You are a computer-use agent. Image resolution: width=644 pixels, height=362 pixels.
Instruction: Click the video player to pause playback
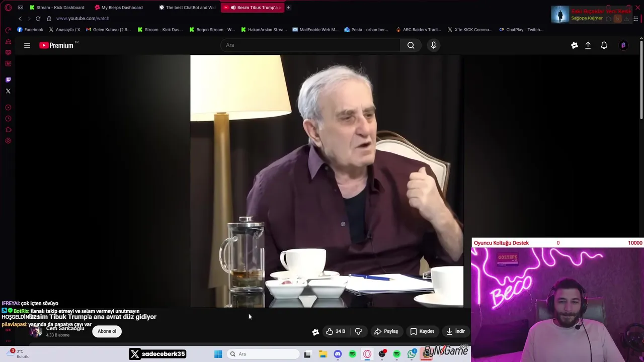[327, 181]
